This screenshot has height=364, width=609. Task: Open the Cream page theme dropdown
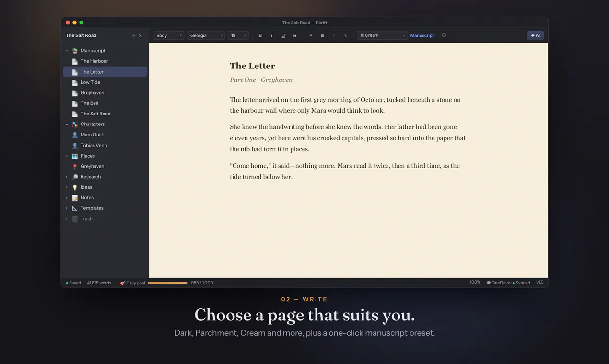tap(382, 35)
